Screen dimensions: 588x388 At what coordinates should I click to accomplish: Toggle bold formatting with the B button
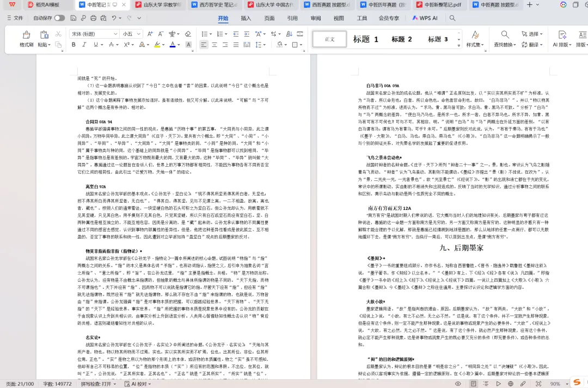click(x=73, y=44)
